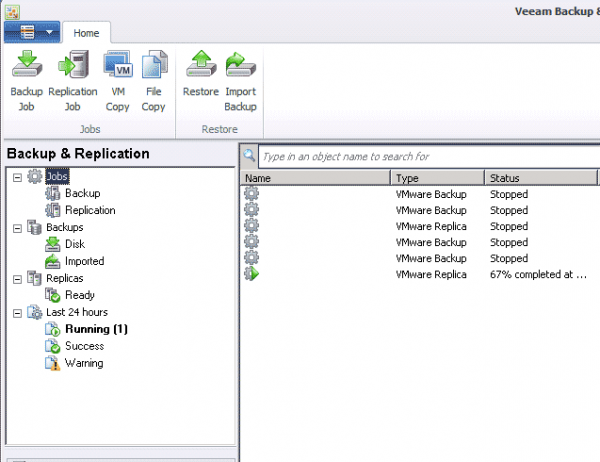
Task: Open the blue main menu dropdown
Action: tap(32, 32)
